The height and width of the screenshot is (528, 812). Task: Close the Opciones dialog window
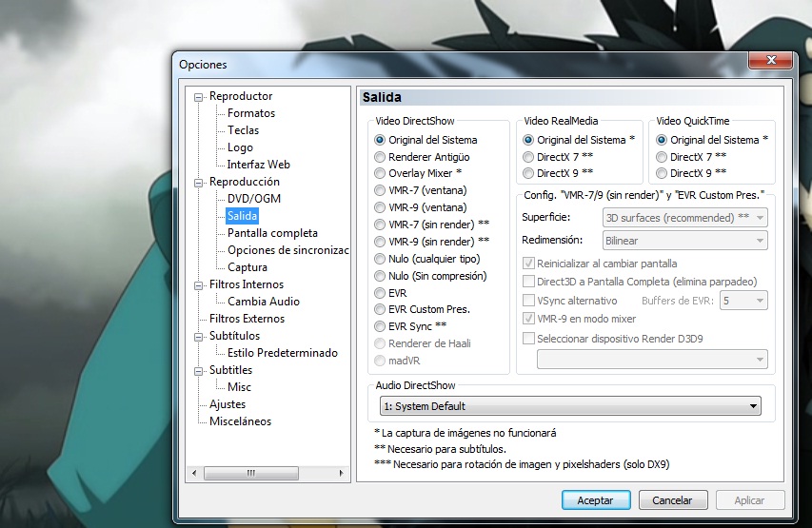click(x=770, y=63)
